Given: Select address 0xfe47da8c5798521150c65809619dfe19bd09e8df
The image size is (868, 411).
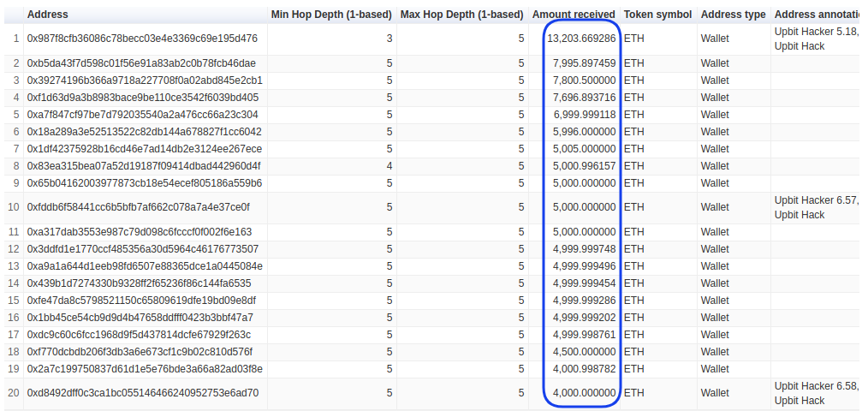Looking at the screenshot, I should pos(141,301).
